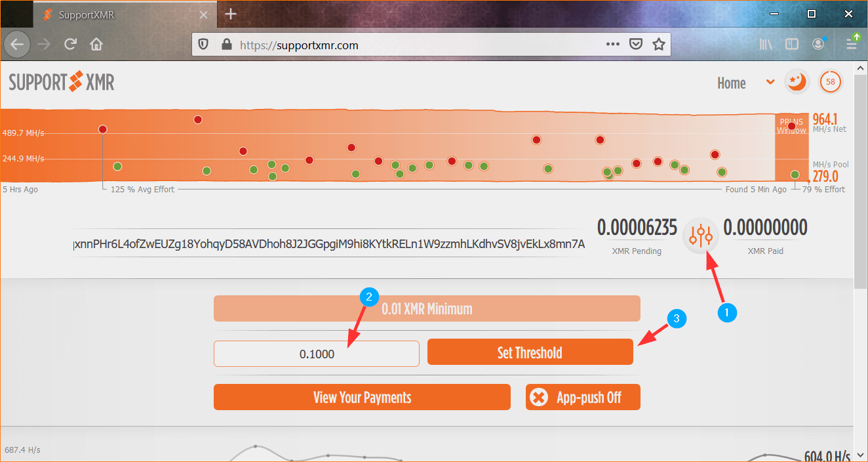The height and width of the screenshot is (462, 868).
Task: Click the Found 5 Min Ago label
Action: (x=756, y=190)
